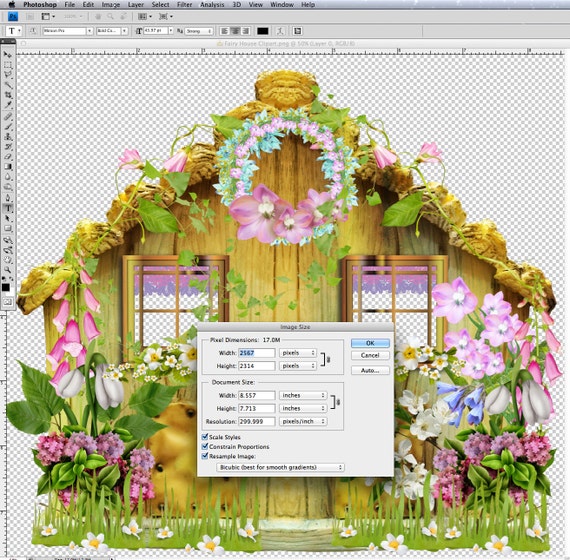Click Cancel in Image Size dialog

pos(370,355)
